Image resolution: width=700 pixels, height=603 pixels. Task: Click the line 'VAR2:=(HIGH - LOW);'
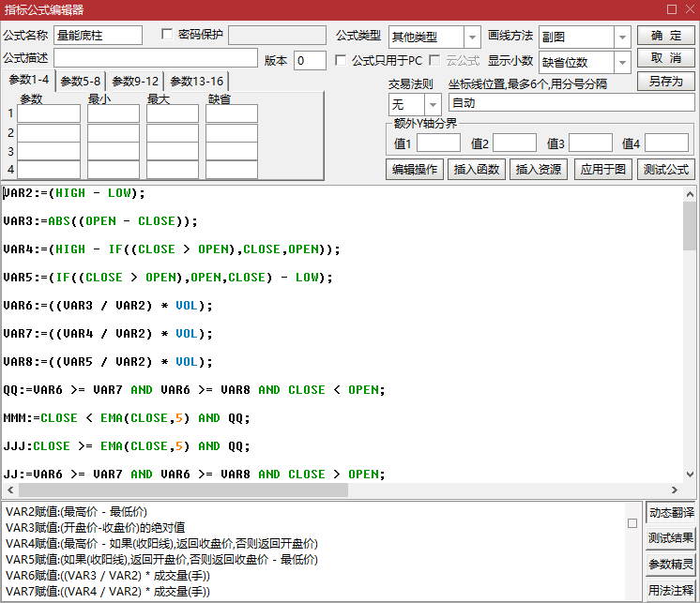(74, 193)
